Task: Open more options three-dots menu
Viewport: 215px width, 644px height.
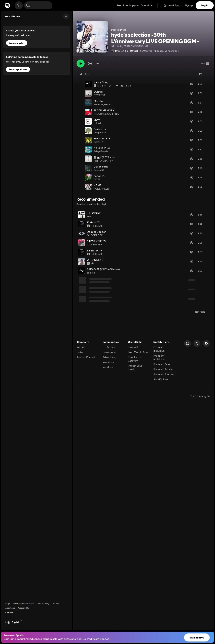Action: [97, 64]
